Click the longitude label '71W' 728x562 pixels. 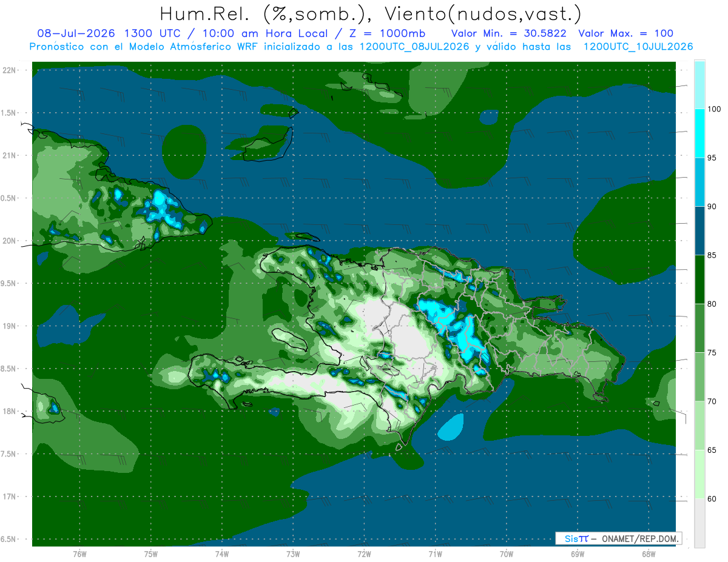pyautogui.click(x=435, y=554)
